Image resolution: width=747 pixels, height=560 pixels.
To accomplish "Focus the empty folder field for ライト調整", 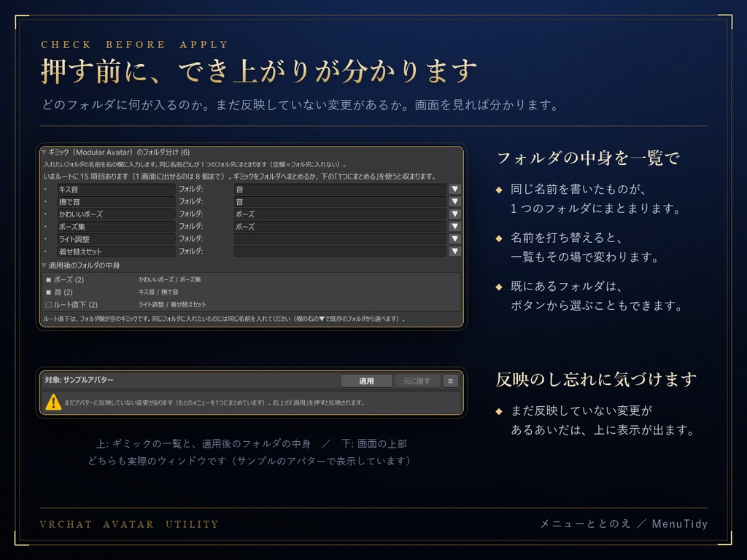I will tap(340, 238).
